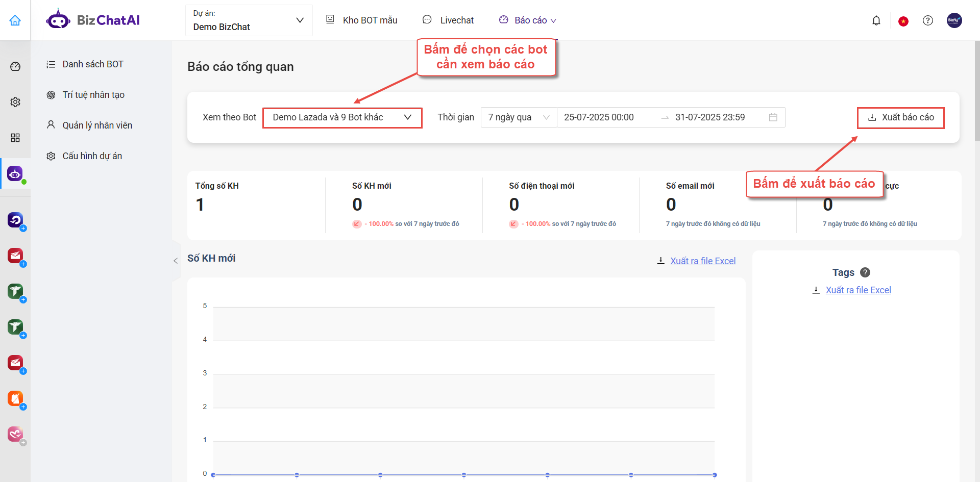
Task: Click the Vietnam flag language icon
Action: (x=903, y=21)
